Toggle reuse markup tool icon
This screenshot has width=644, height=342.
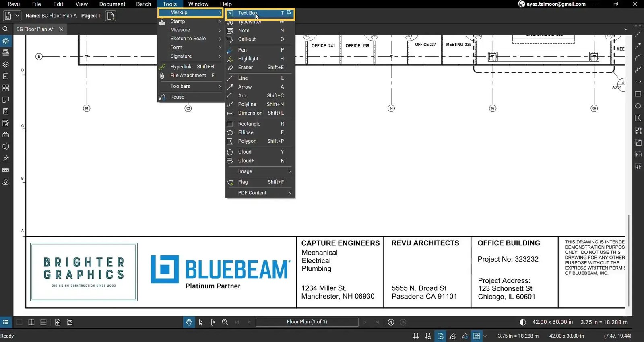click(x=464, y=336)
